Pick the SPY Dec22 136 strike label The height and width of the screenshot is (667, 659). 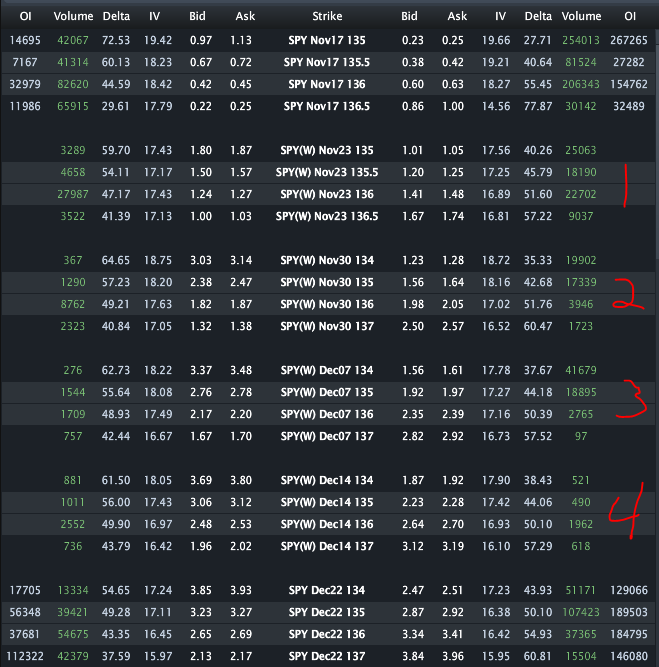coord(327,634)
